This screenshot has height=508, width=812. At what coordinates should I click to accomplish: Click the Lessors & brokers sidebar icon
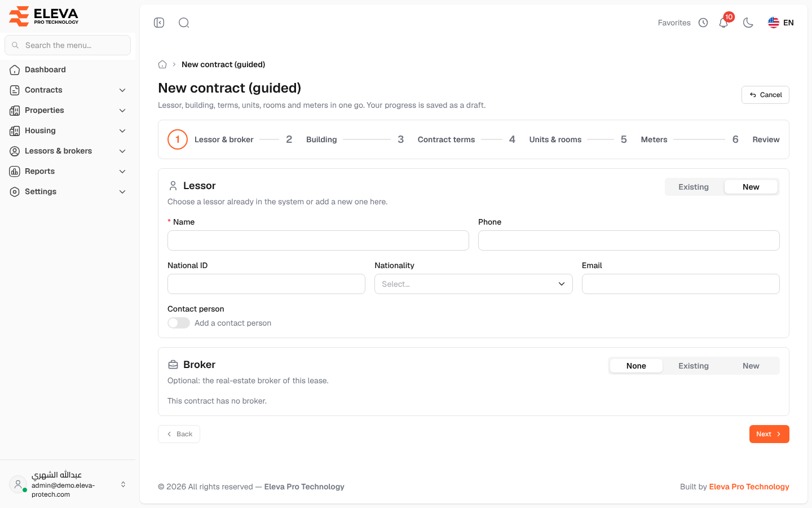[x=15, y=151]
